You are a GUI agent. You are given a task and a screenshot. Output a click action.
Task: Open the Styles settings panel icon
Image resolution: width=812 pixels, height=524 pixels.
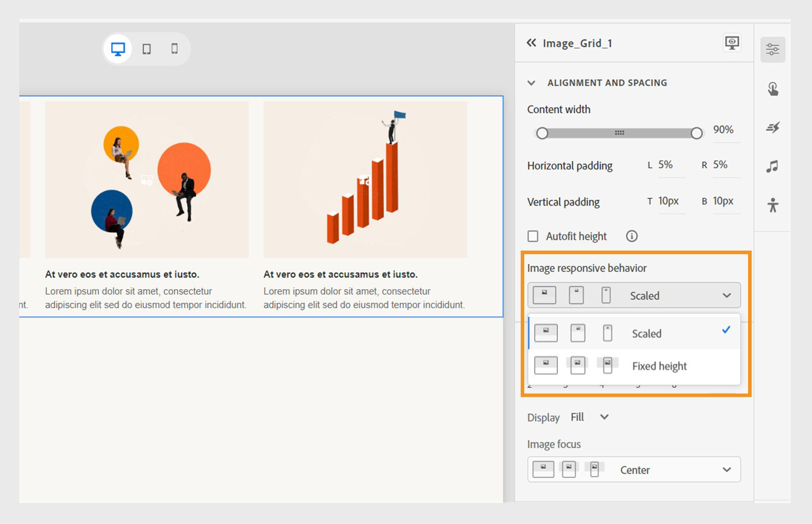coord(773,49)
